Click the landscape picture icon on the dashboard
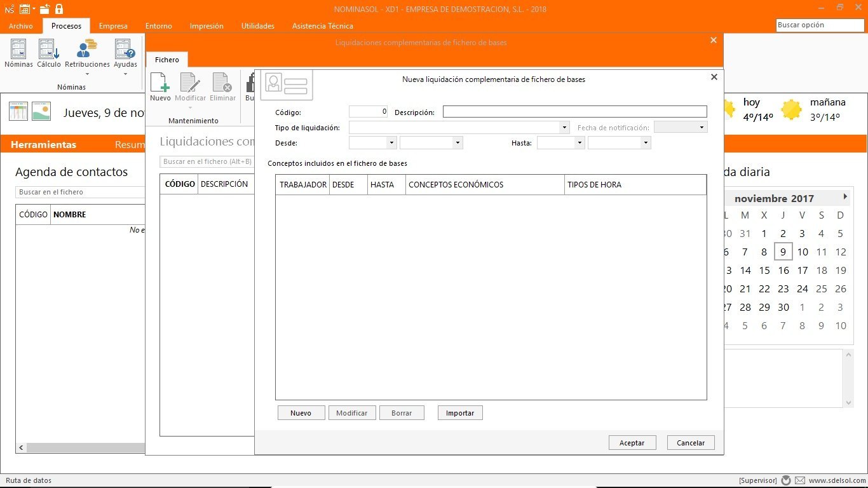Viewport: 868px width, 488px height. pos(41,111)
